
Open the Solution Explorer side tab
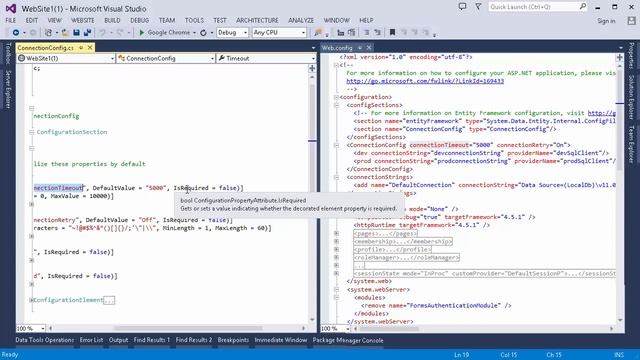631,97
